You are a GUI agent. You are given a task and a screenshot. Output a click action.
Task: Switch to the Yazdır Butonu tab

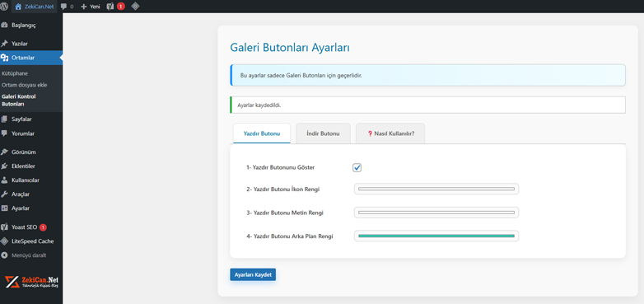tap(262, 133)
